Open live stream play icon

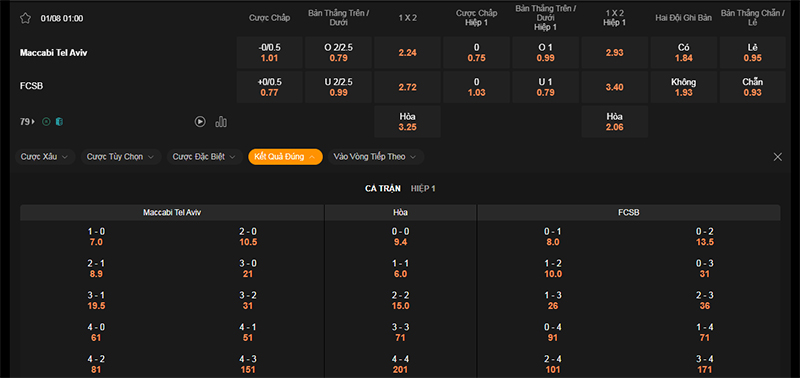pyautogui.click(x=200, y=121)
